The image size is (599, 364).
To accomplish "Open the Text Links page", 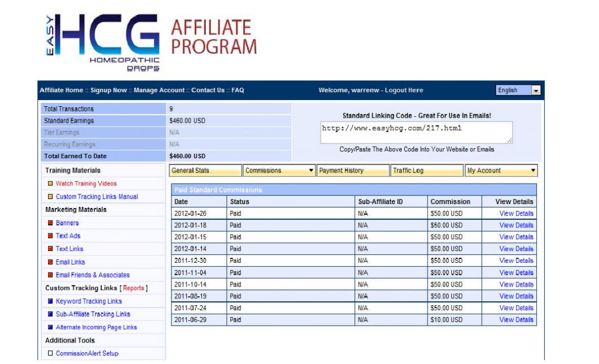I will (x=70, y=249).
